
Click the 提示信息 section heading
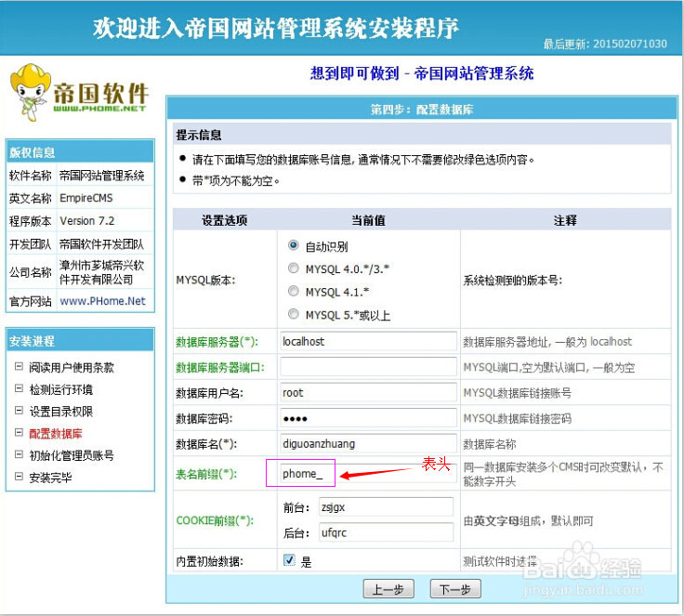coord(199,135)
